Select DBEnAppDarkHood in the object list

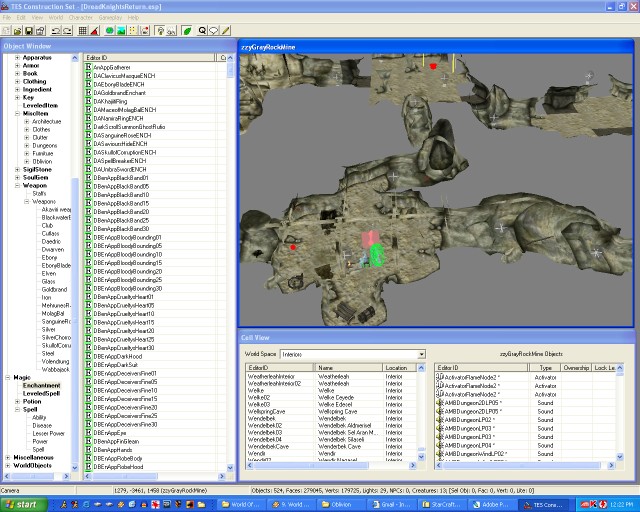[118, 356]
